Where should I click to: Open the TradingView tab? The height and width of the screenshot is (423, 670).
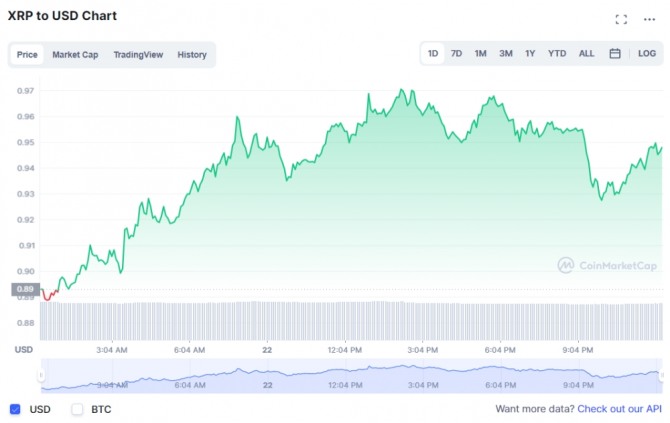[x=138, y=55]
